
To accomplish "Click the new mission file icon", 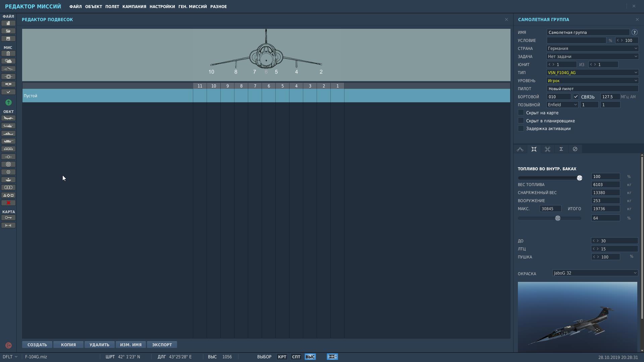I will click(8, 23).
